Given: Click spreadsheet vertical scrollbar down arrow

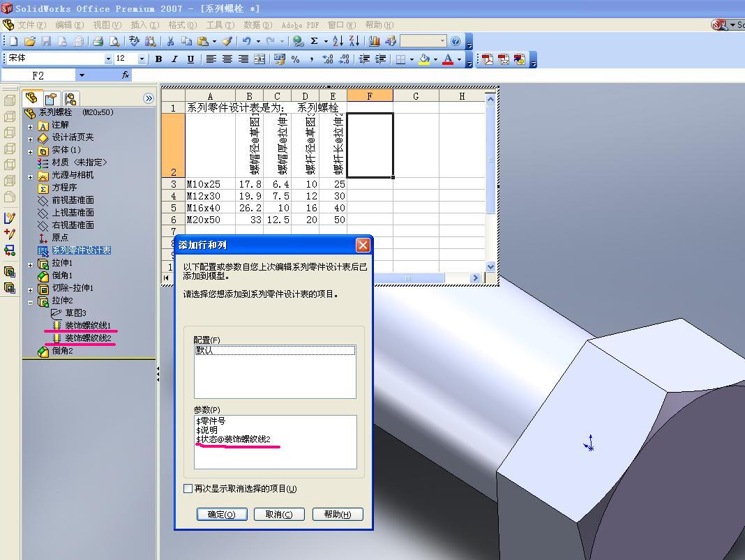Looking at the screenshot, I should (490, 267).
